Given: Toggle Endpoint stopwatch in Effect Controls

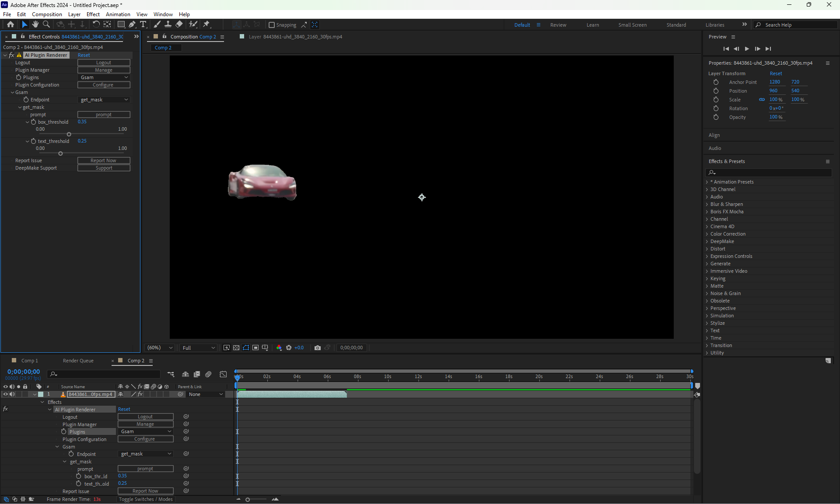Looking at the screenshot, I should pyautogui.click(x=26, y=100).
